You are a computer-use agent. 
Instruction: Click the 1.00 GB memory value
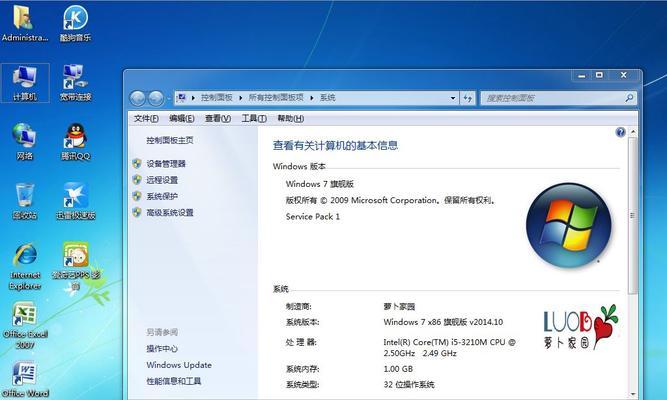[398, 369]
